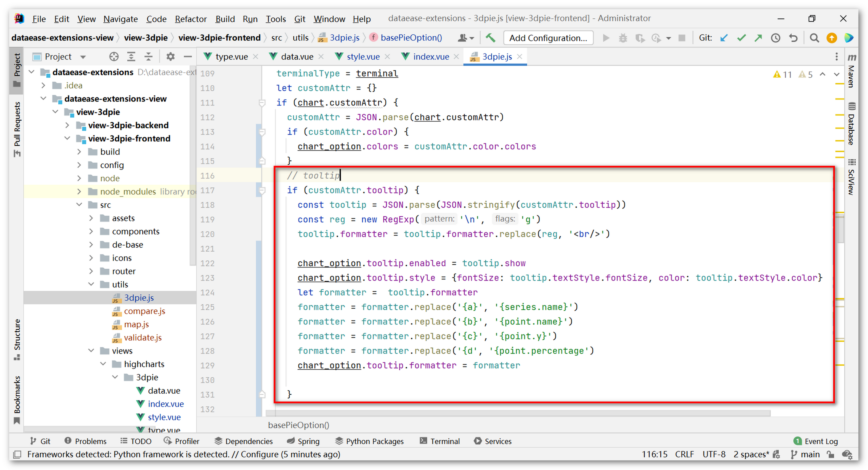Click the Search Everywhere magnifier icon
This screenshot has width=868, height=470.
(x=814, y=38)
